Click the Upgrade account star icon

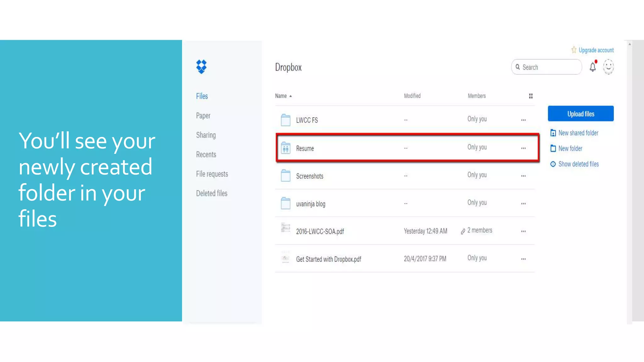pyautogui.click(x=574, y=50)
